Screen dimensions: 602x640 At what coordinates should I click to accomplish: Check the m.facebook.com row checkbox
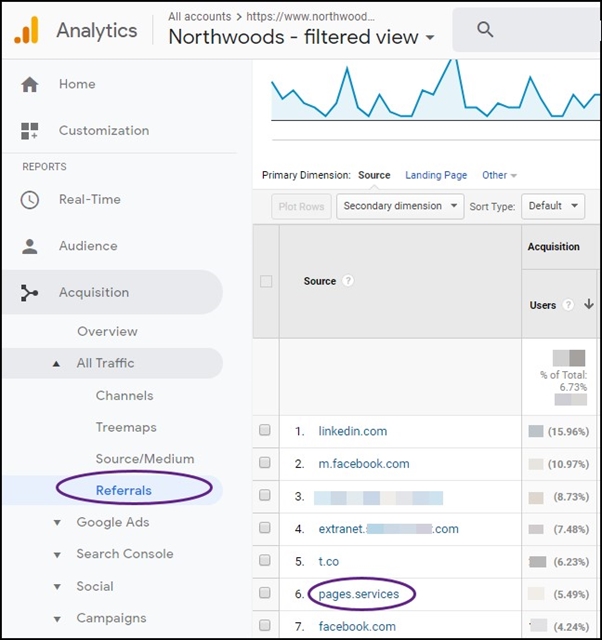click(x=265, y=462)
